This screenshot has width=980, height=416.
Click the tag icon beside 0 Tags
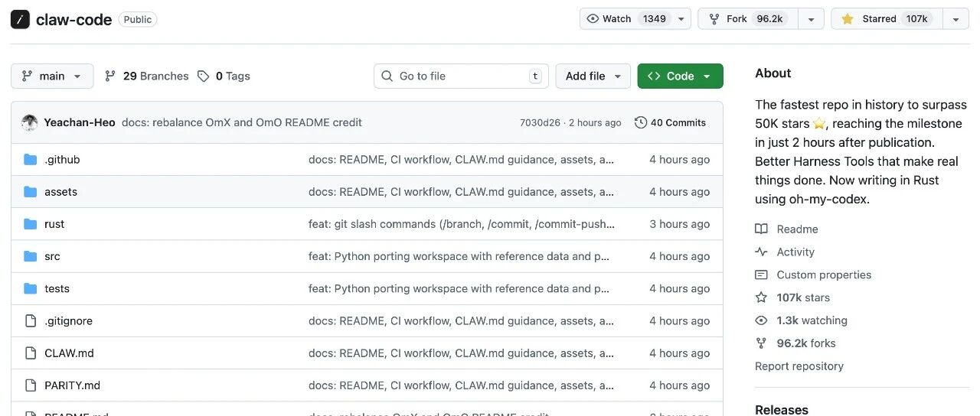pos(203,76)
